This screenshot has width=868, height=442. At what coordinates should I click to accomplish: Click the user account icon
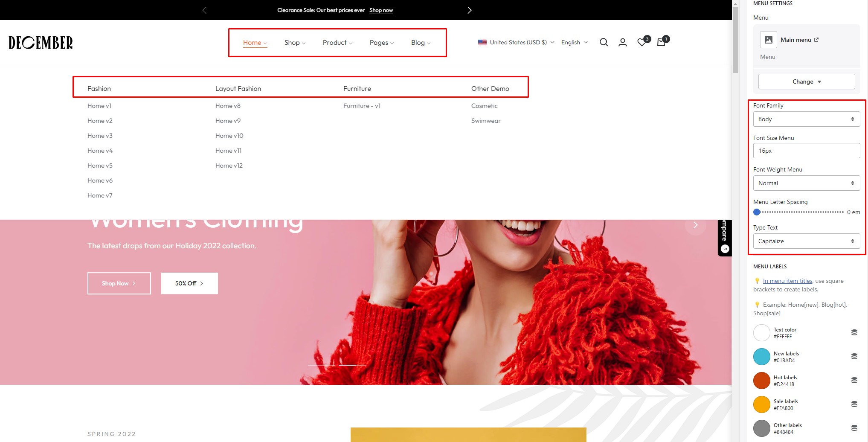coord(622,42)
